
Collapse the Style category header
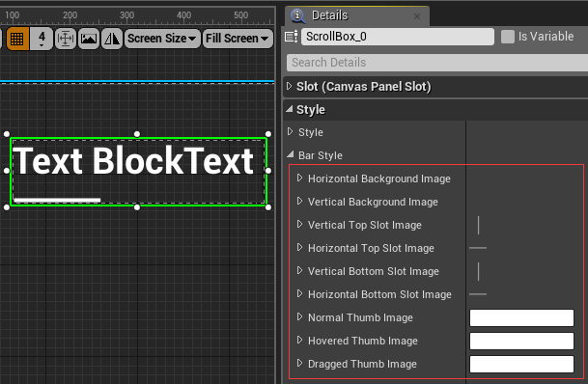pos(289,109)
